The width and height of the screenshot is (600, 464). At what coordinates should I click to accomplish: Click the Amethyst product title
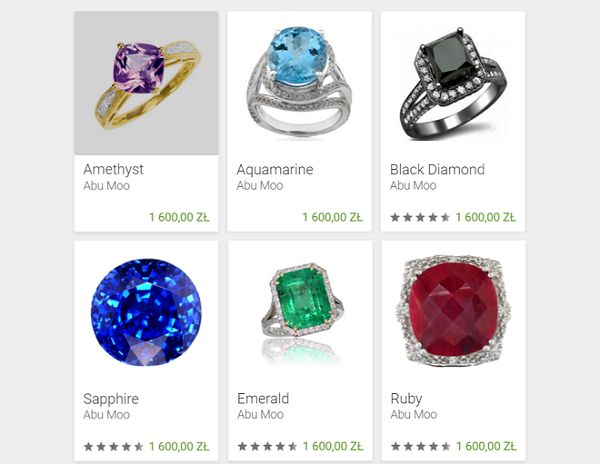tap(113, 170)
